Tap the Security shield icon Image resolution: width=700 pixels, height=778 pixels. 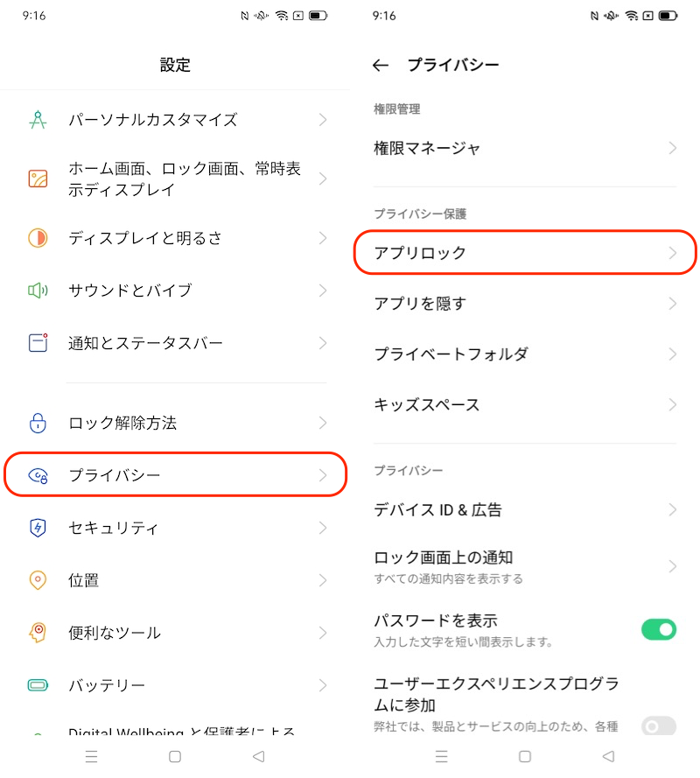coord(38,528)
